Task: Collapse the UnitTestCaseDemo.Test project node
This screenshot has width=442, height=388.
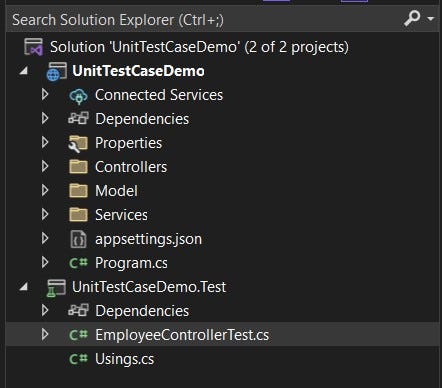Action: point(24,287)
